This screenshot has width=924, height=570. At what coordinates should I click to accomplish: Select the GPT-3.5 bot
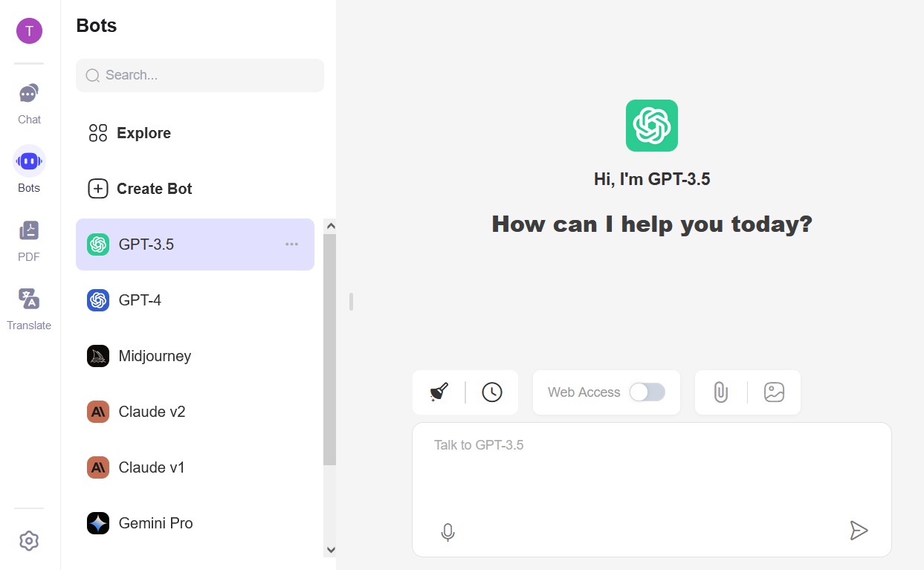point(195,244)
